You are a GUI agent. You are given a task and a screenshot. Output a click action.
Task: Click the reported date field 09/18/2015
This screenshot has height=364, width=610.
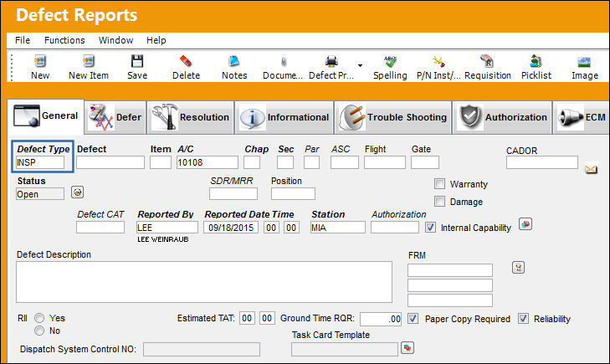(231, 227)
